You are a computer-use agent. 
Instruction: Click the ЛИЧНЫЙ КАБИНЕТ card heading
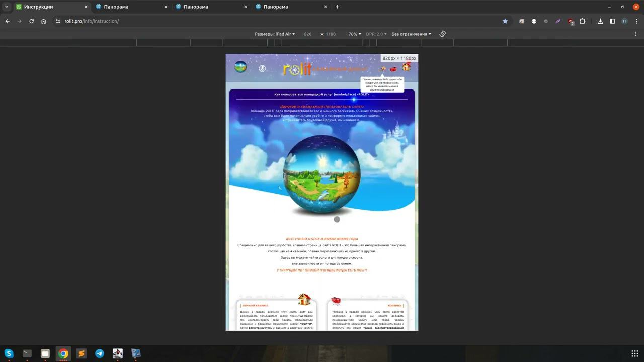point(256,306)
